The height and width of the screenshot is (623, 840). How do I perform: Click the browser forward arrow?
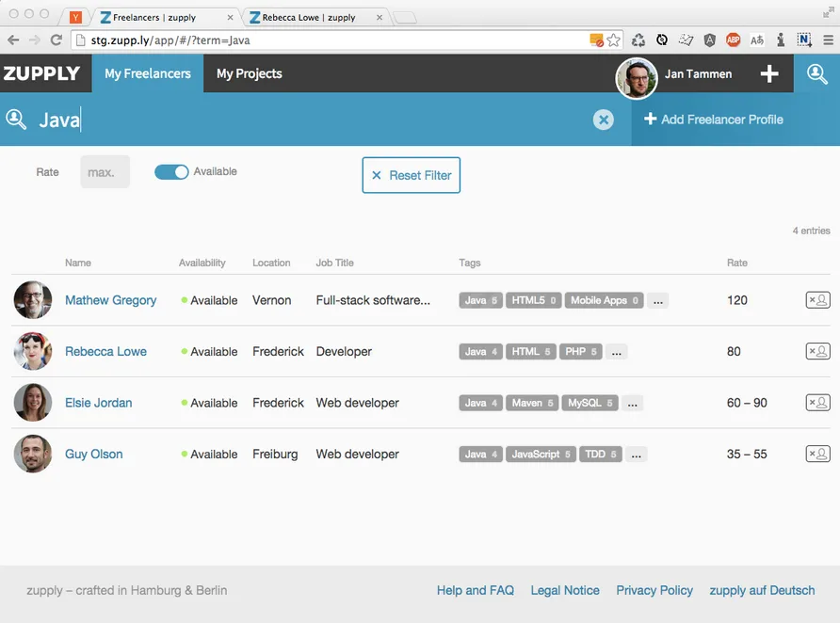point(35,40)
